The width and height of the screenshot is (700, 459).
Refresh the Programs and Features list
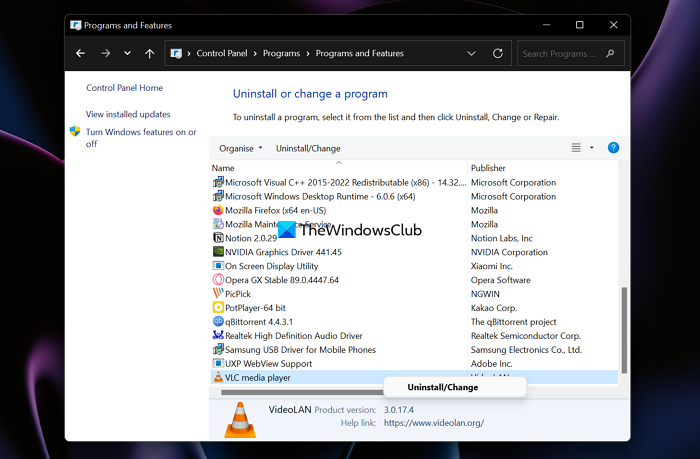[x=498, y=53]
